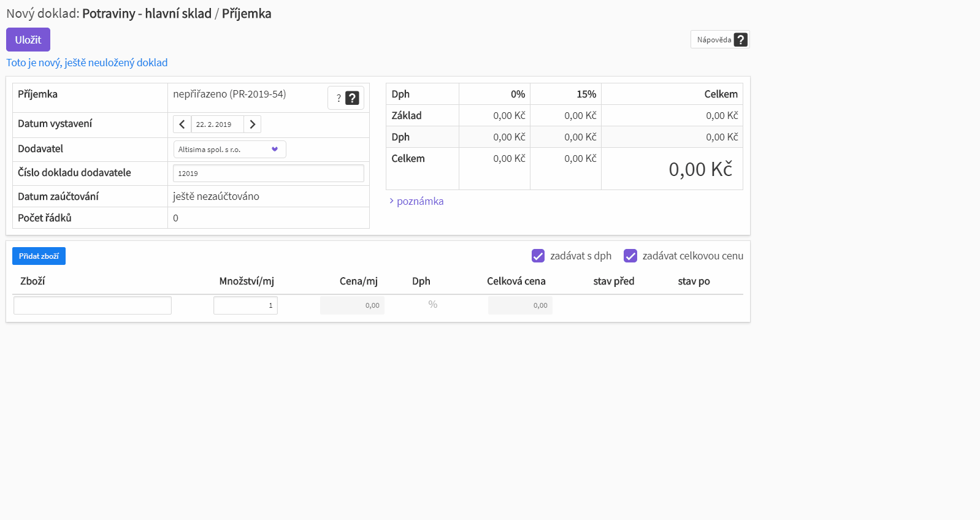Open the Dodavatel supplier dropdown
Viewport: 980px width, 520px height.
click(x=223, y=150)
